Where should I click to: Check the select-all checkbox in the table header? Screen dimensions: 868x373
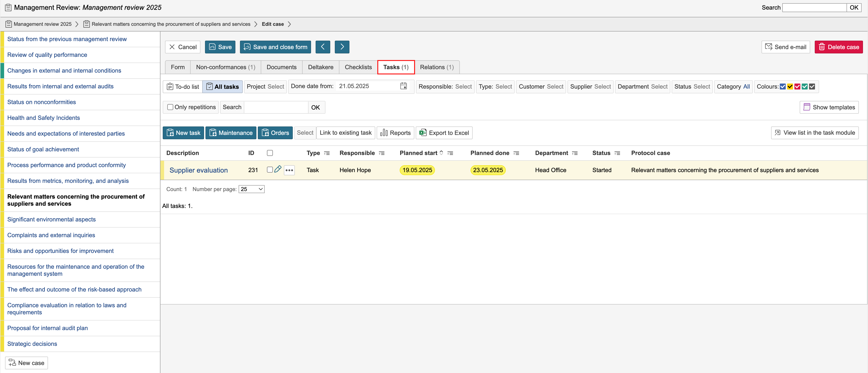click(x=270, y=153)
